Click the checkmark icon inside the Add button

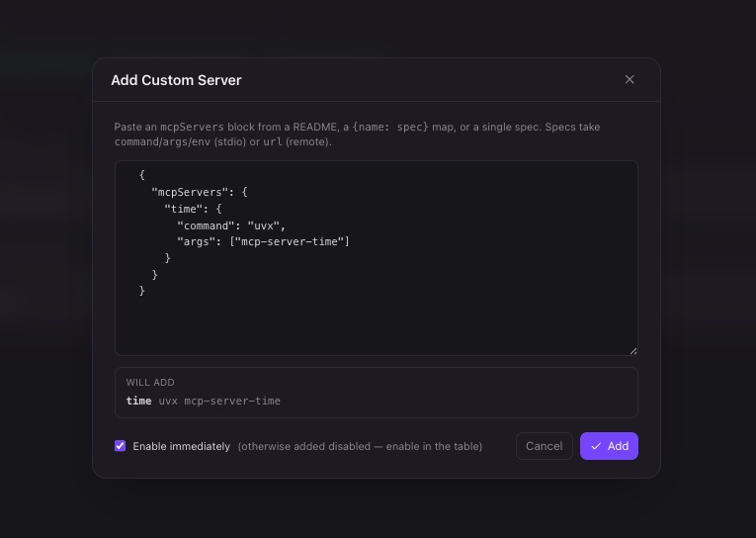596,446
